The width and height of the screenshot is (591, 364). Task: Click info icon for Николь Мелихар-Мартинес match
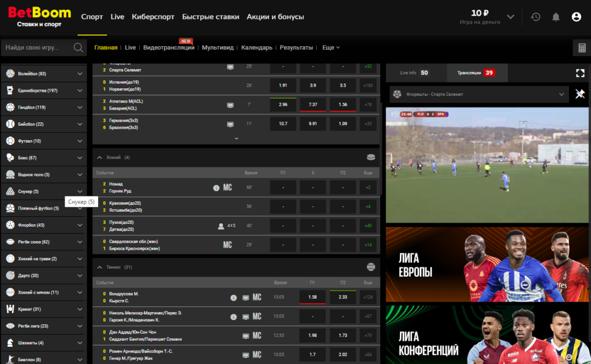(x=234, y=317)
